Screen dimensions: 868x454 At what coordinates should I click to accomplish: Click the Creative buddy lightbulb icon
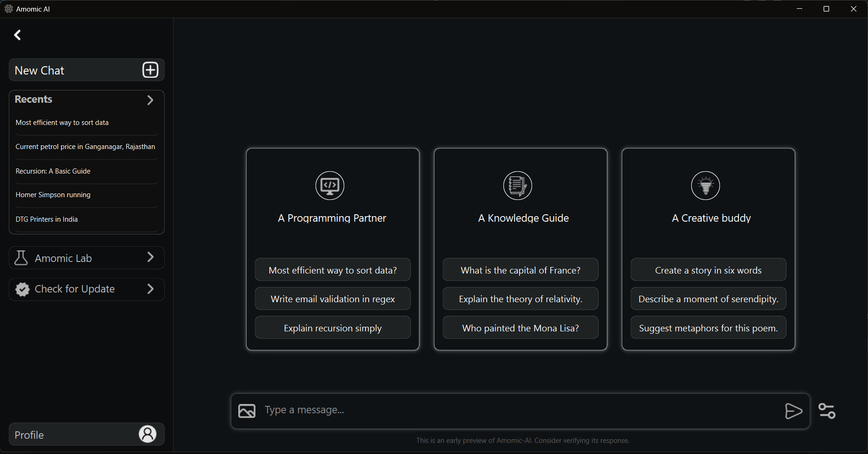point(706,186)
